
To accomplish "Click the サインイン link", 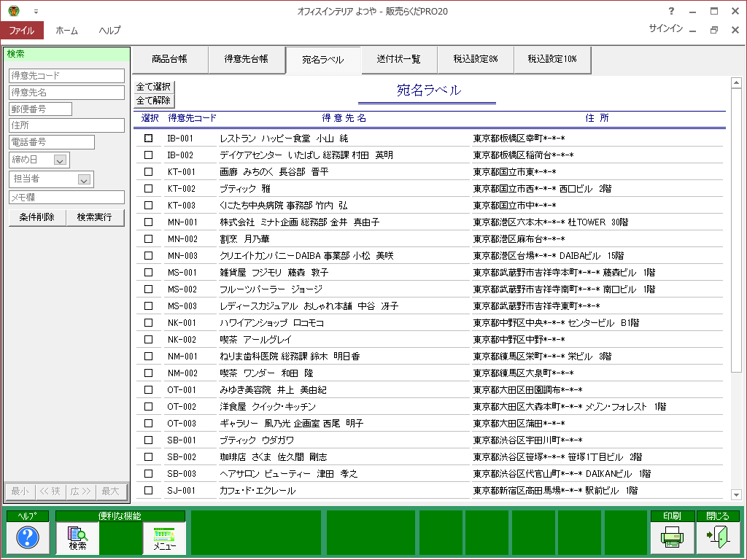I will pyautogui.click(x=665, y=28).
